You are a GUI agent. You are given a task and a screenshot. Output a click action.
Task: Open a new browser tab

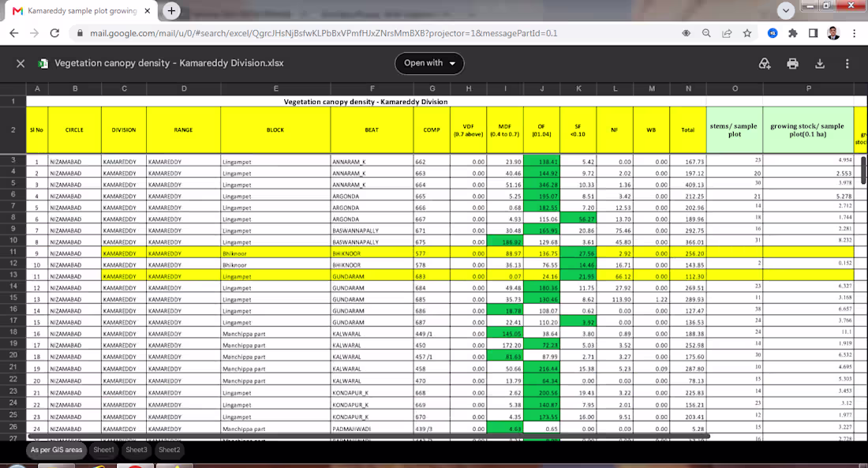click(171, 10)
